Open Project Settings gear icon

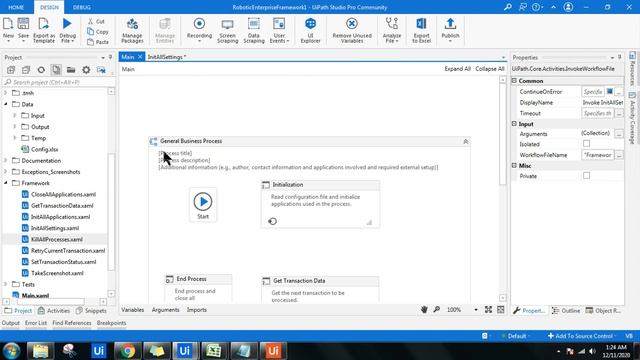click(x=86, y=70)
